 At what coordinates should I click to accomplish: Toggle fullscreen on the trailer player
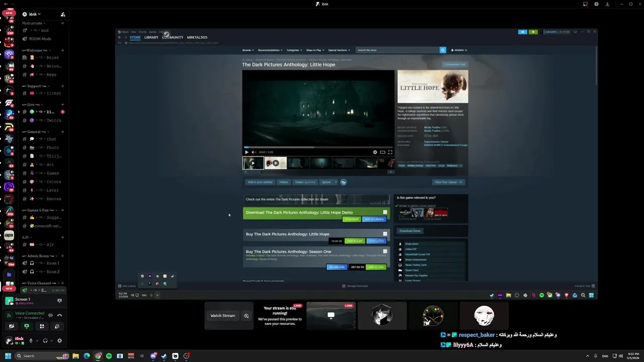pyautogui.click(x=390, y=152)
